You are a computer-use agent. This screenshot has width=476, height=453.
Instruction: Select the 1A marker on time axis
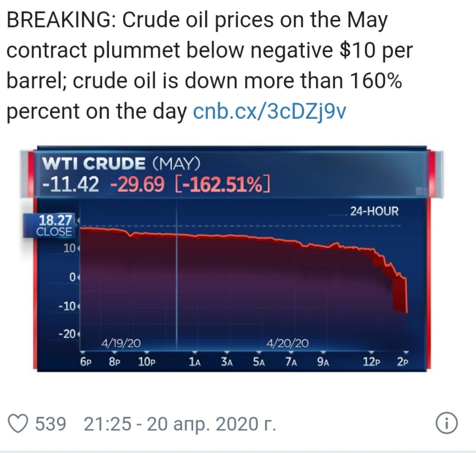[x=194, y=362]
